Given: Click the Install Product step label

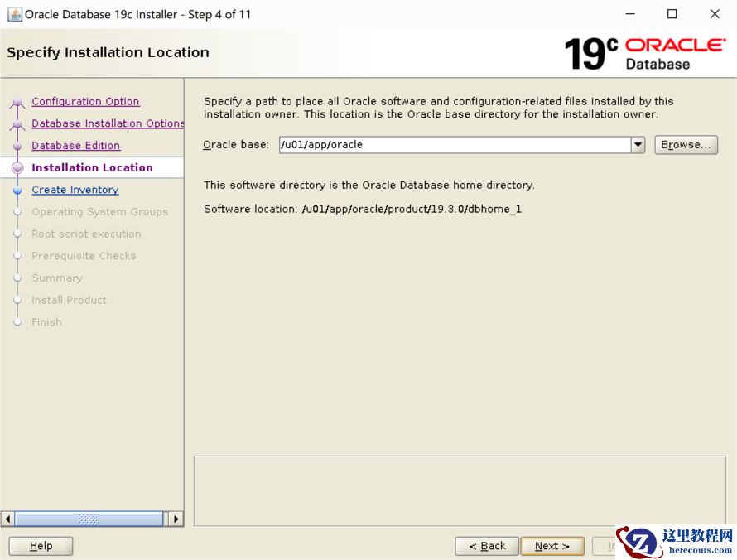Looking at the screenshot, I should point(69,300).
